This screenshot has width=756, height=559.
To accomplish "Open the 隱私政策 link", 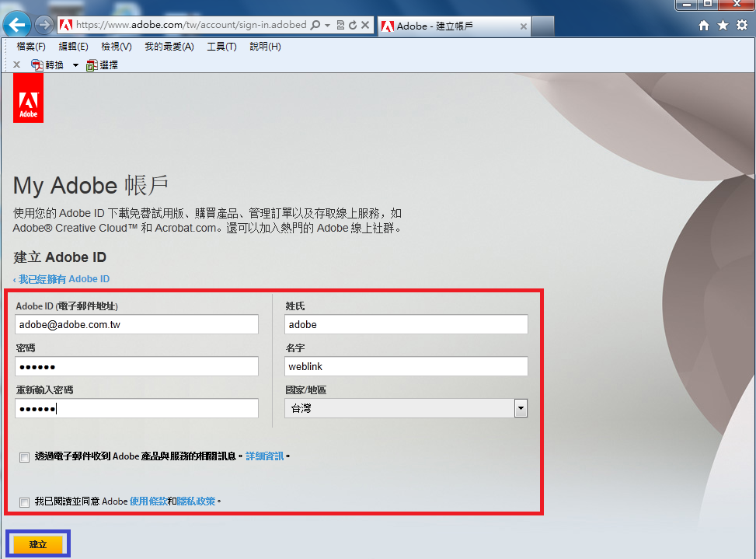I will click(197, 501).
